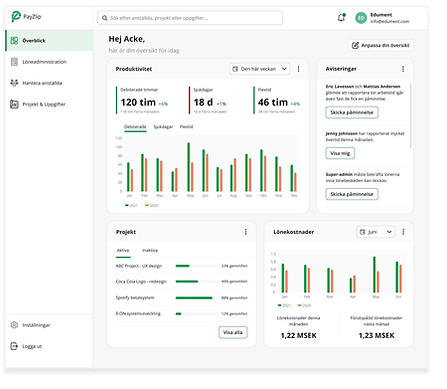447x389 pixels.
Task: Click ABC Project progress bar
Action: tap(196, 266)
